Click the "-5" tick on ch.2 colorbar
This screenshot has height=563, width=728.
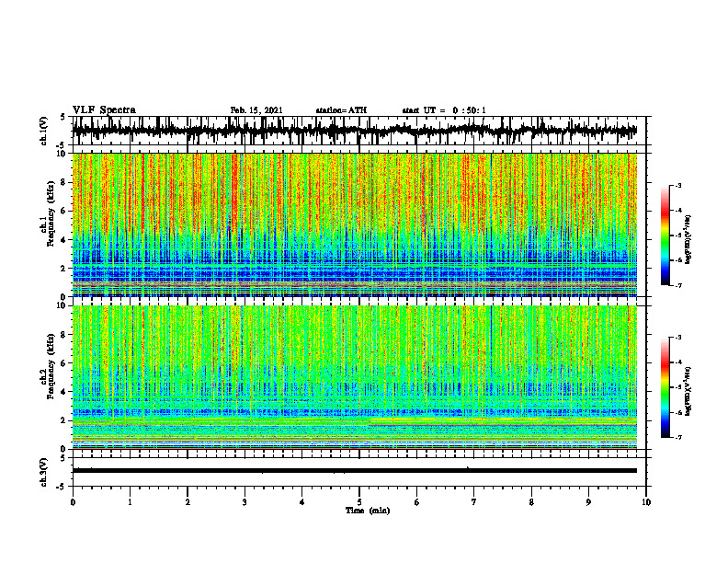pyautogui.click(x=678, y=387)
